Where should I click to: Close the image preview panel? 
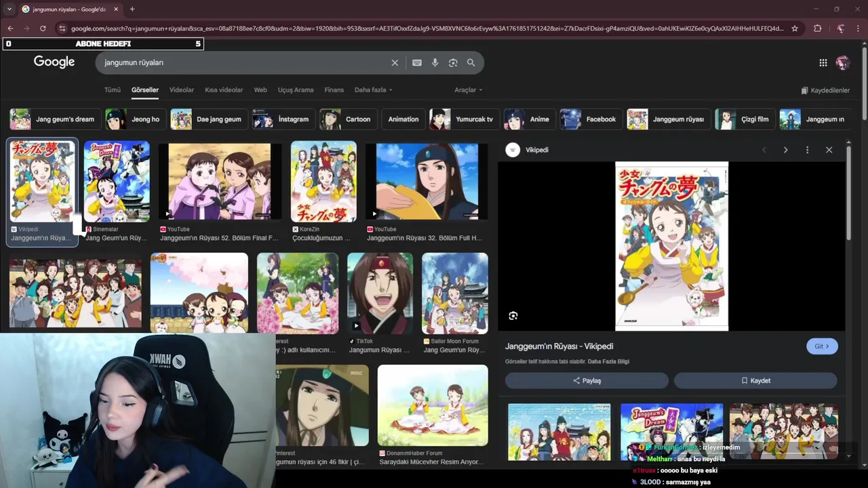click(x=829, y=150)
